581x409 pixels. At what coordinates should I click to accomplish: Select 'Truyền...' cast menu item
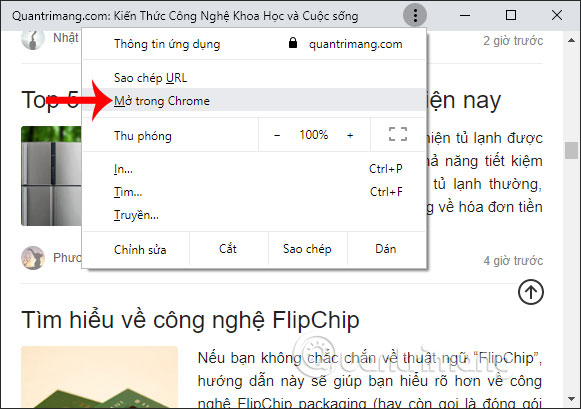254,215
